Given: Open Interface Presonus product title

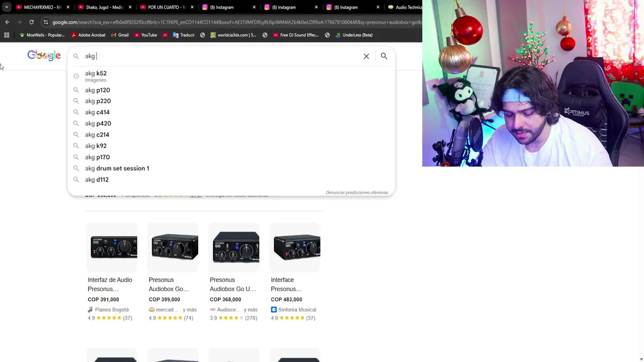Looking at the screenshot, I should pos(286,285).
